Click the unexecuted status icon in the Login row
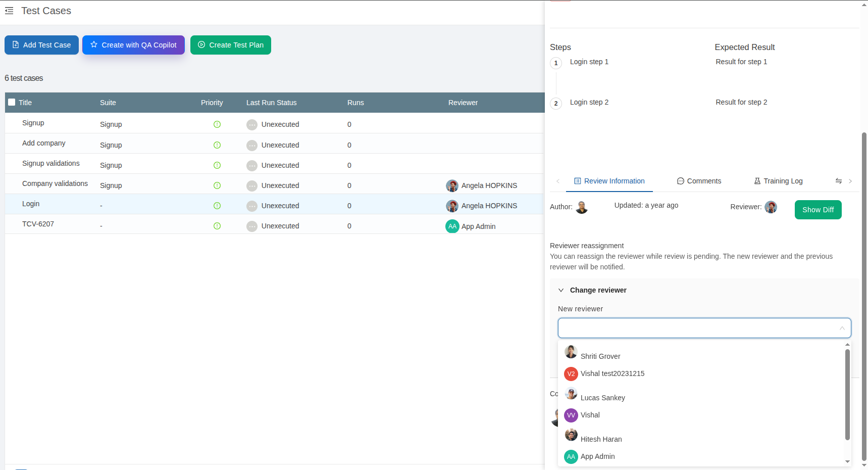This screenshot has height=470, width=868. (252, 206)
